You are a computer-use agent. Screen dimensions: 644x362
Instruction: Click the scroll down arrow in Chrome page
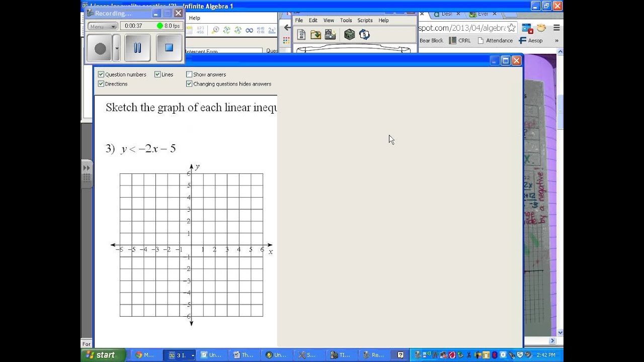[560, 333]
